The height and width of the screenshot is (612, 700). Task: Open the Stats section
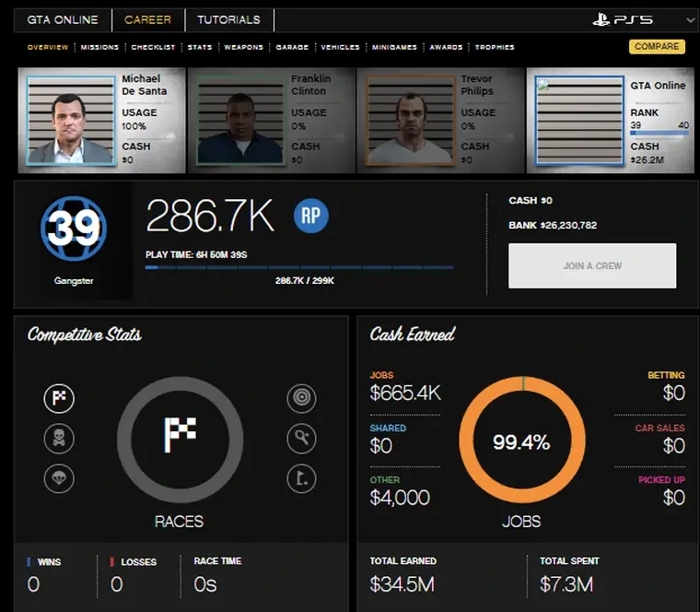point(200,47)
